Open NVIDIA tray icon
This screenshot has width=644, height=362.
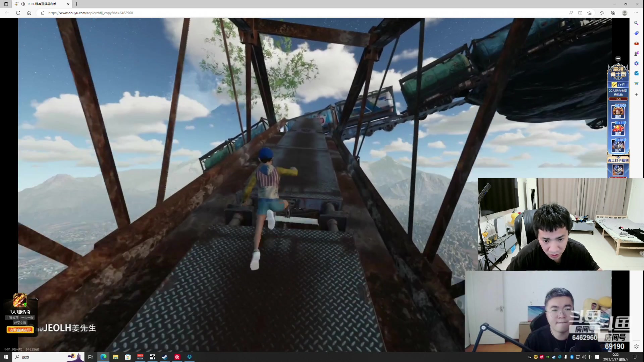coord(548,357)
